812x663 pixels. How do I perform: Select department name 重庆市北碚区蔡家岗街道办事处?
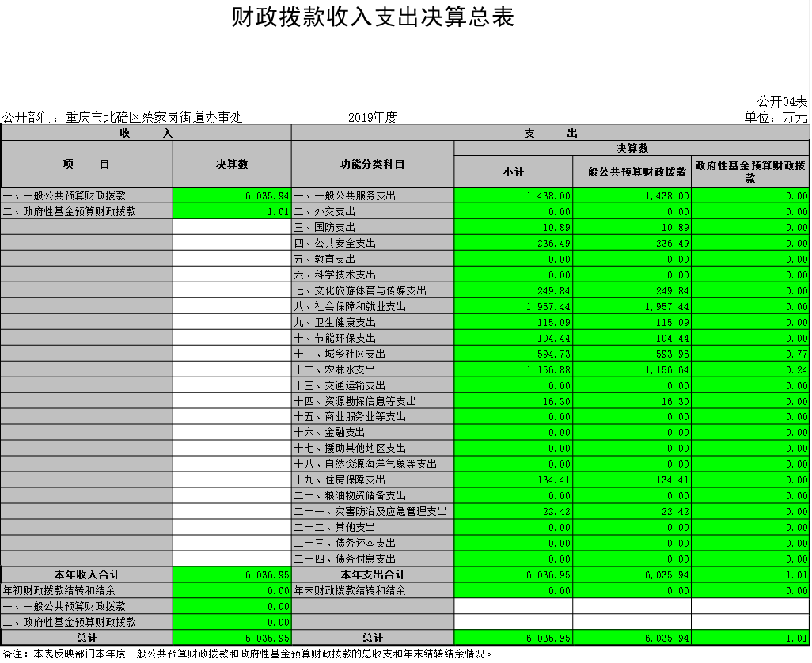point(154,117)
